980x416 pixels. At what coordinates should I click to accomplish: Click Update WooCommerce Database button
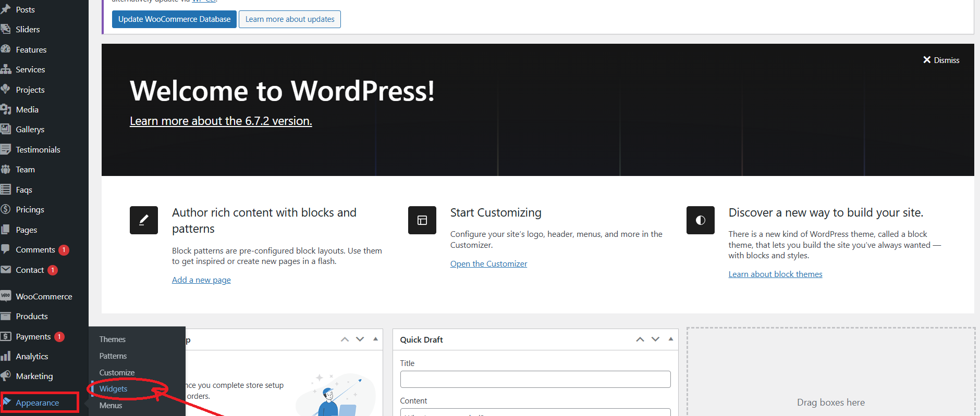tap(174, 19)
